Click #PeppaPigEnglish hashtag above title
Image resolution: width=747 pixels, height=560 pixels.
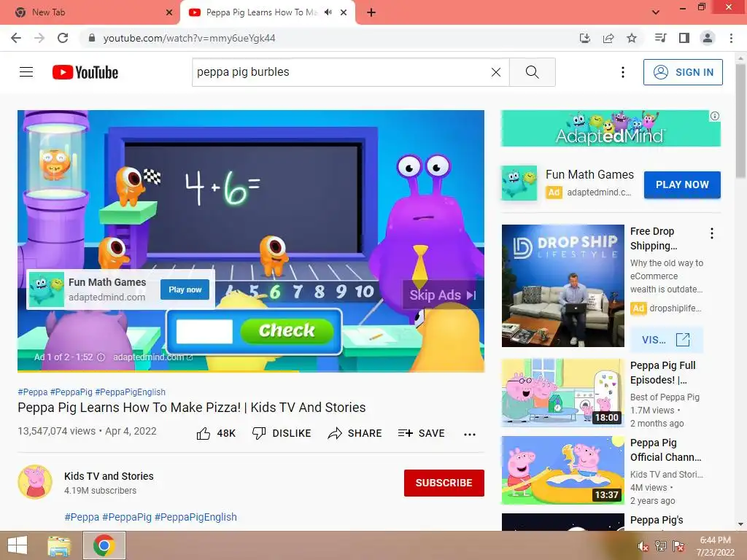pyautogui.click(x=130, y=392)
